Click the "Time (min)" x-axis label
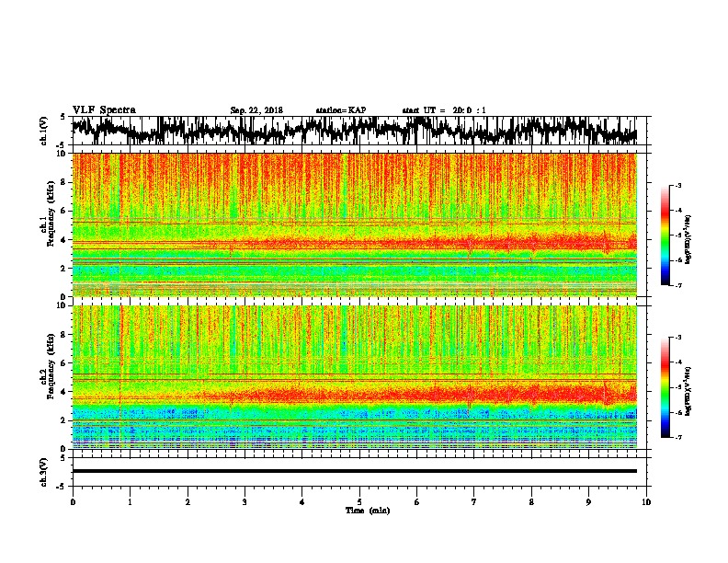The height and width of the screenshot is (563, 728). click(x=368, y=511)
